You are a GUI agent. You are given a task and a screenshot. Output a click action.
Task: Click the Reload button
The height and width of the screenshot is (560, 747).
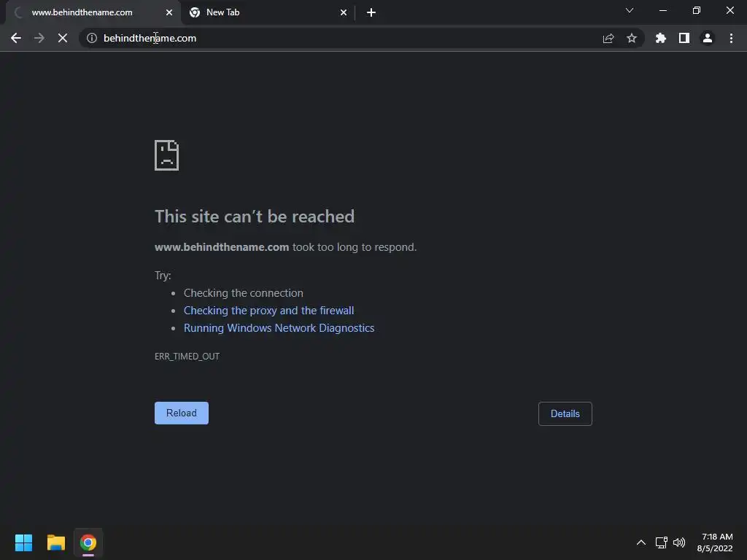tap(182, 413)
